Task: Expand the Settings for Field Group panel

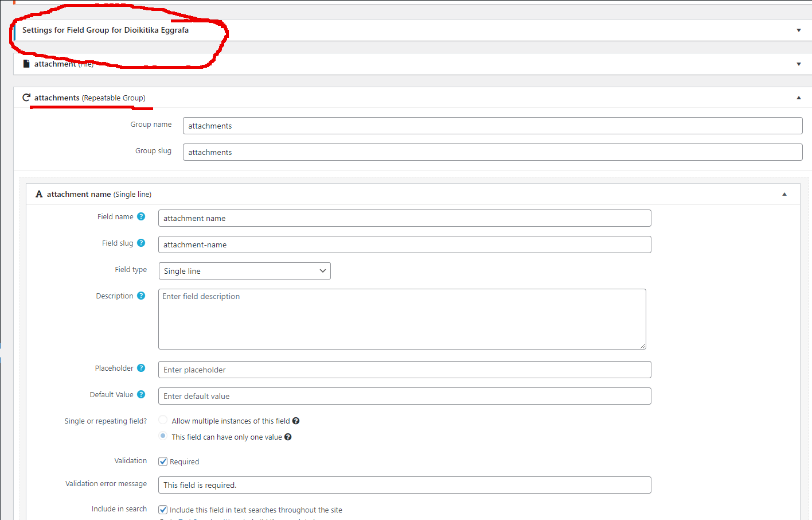Action: 798,30
